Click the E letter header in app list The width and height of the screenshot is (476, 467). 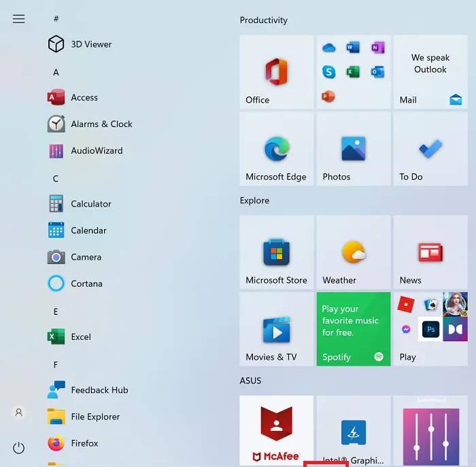tap(56, 311)
